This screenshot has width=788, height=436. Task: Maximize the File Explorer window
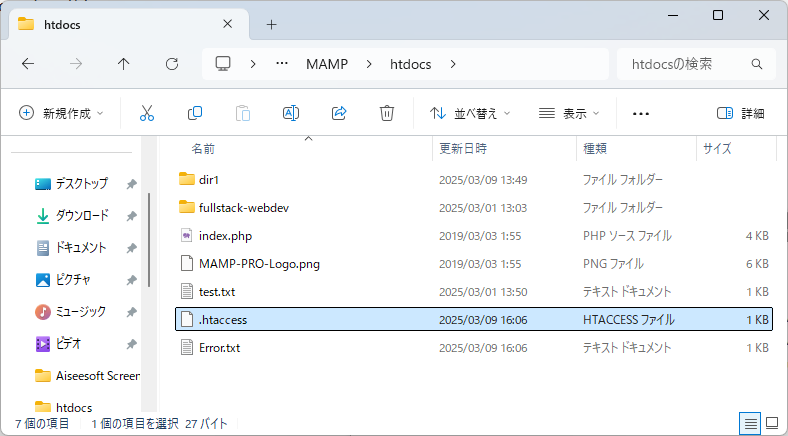[718, 16]
